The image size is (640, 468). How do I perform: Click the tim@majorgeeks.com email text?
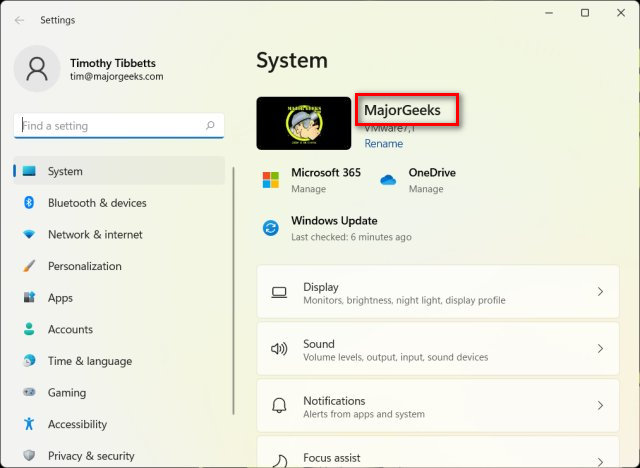coord(116,76)
